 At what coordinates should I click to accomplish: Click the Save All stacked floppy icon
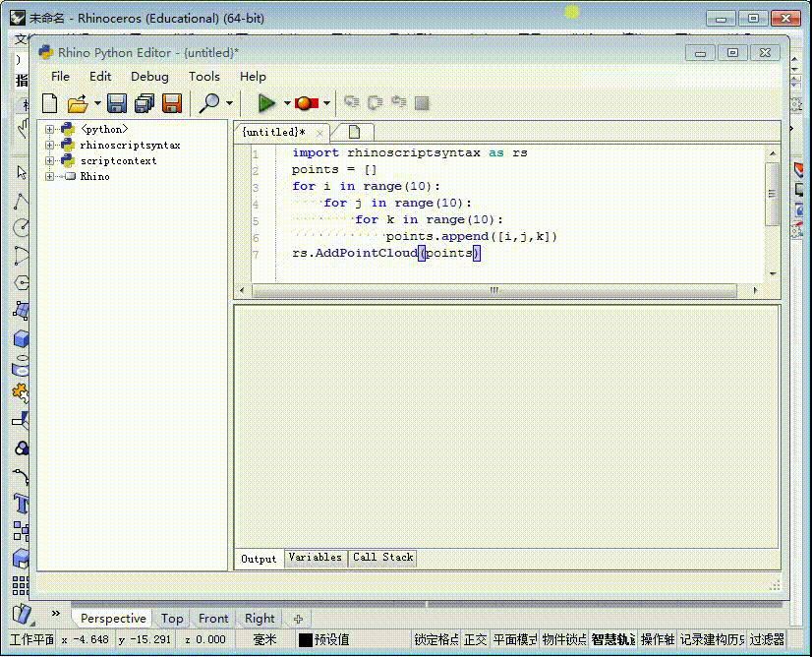pyautogui.click(x=145, y=103)
